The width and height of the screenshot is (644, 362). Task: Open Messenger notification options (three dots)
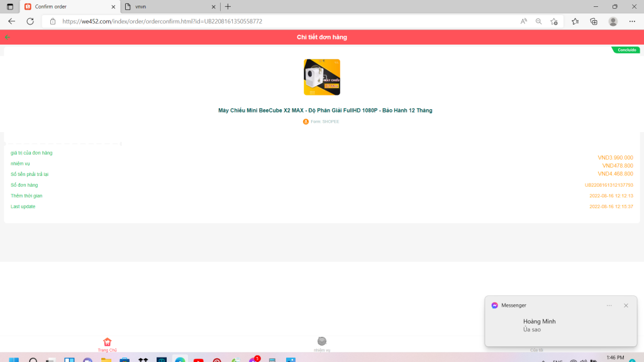click(609, 305)
